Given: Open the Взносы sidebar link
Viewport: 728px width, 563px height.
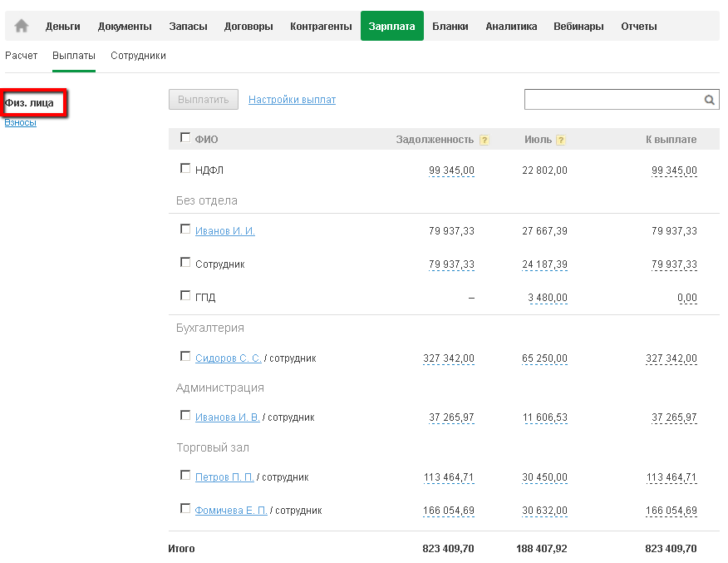Looking at the screenshot, I should pyautogui.click(x=20, y=122).
